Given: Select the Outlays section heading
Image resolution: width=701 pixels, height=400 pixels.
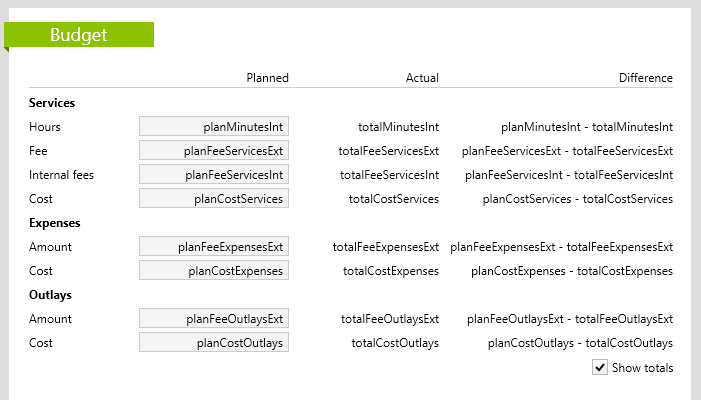Looking at the screenshot, I should [50, 295].
